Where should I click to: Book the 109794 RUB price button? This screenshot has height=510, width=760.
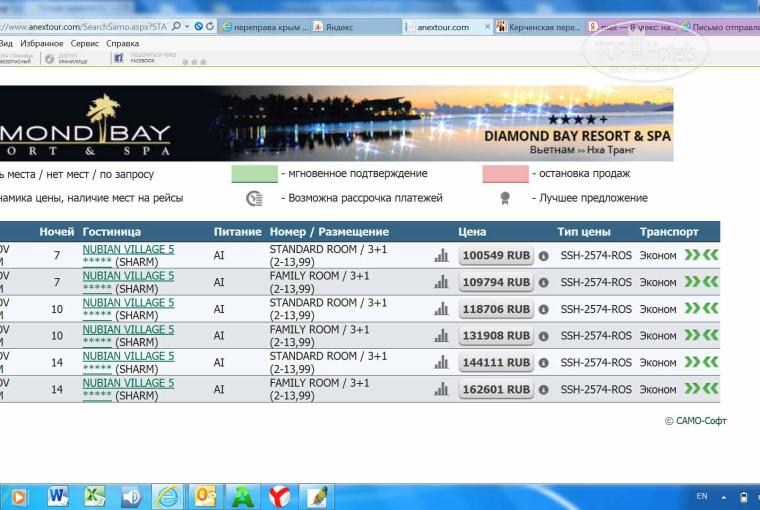[x=496, y=282]
